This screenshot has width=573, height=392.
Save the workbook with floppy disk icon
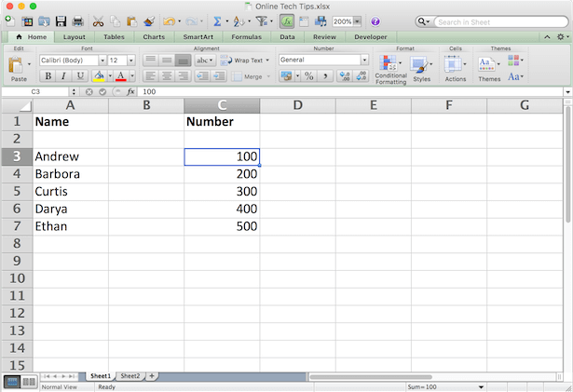61,21
